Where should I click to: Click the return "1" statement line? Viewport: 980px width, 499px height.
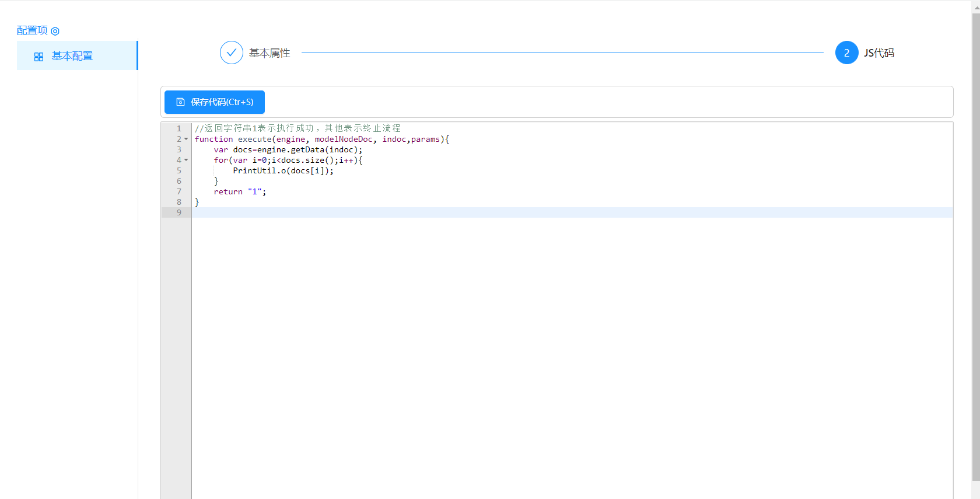pos(240,191)
